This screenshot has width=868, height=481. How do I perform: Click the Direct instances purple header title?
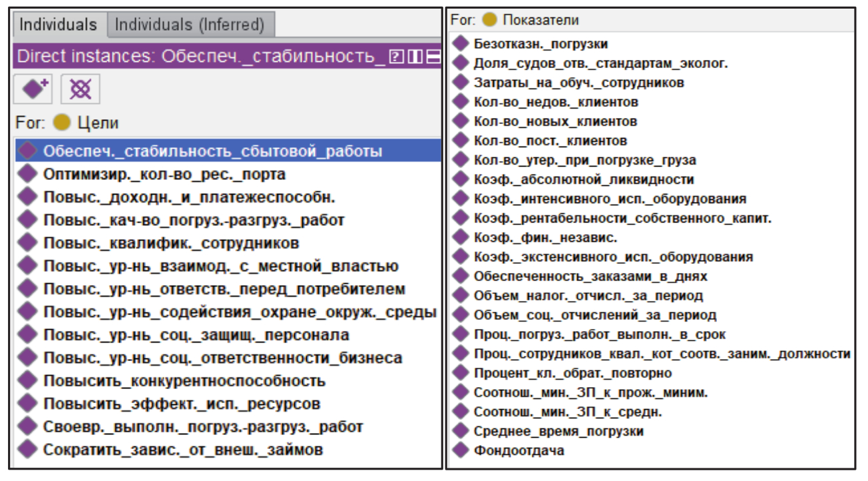200,57
